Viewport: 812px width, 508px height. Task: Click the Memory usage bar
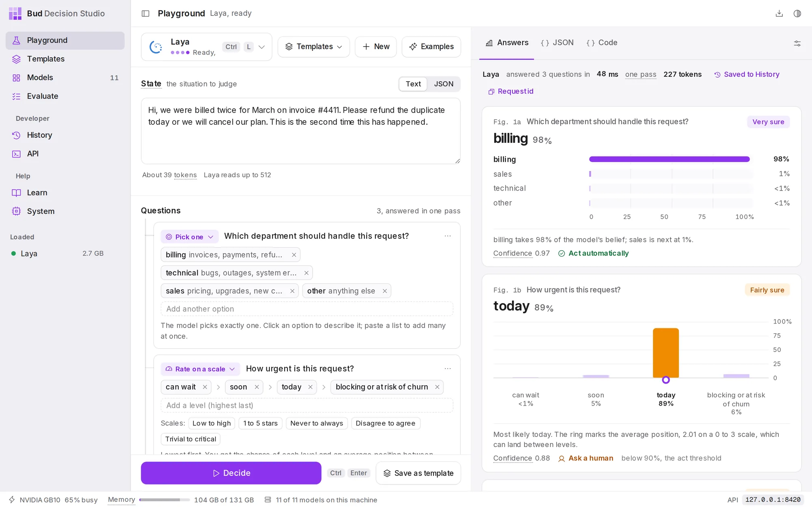(x=164, y=500)
